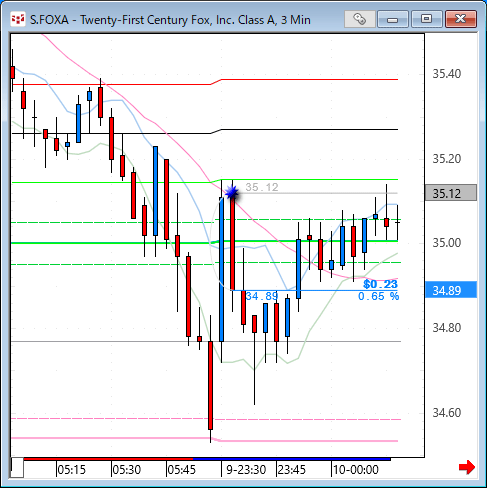Click the $0.23 measurement label
The width and height of the screenshot is (487, 488).
coord(380,284)
